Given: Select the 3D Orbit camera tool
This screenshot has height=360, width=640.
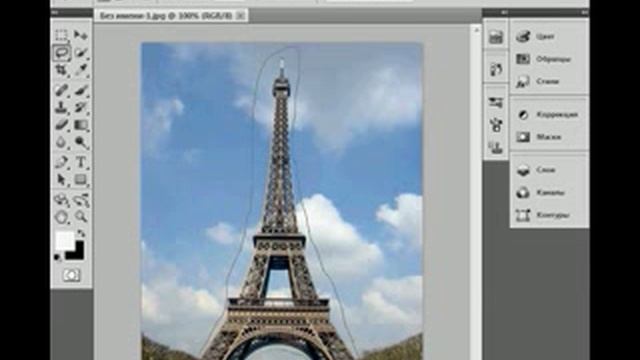Looking at the screenshot, I should (81, 200).
